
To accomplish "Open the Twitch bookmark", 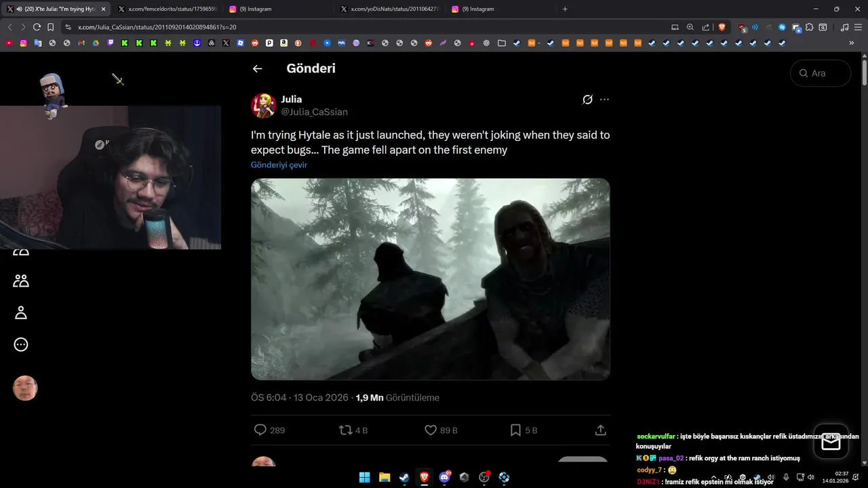I will coord(111,43).
